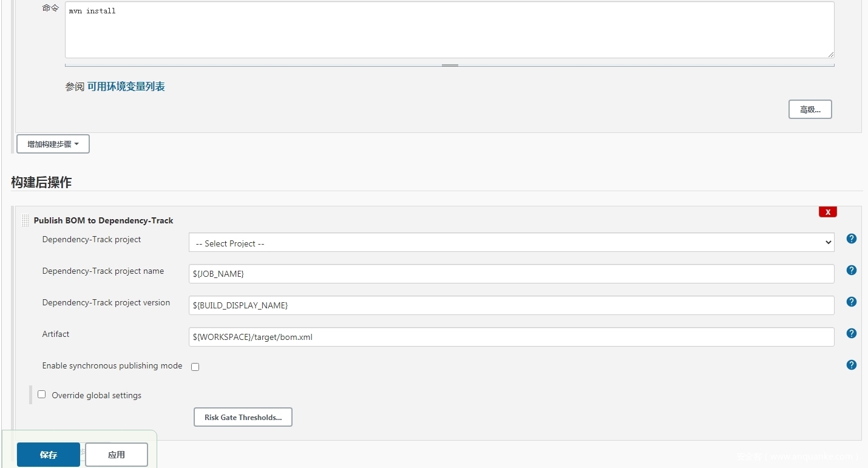Viewport: 868px width, 468px height.
Task: Show help for Dependency-Track project version
Action: click(851, 302)
